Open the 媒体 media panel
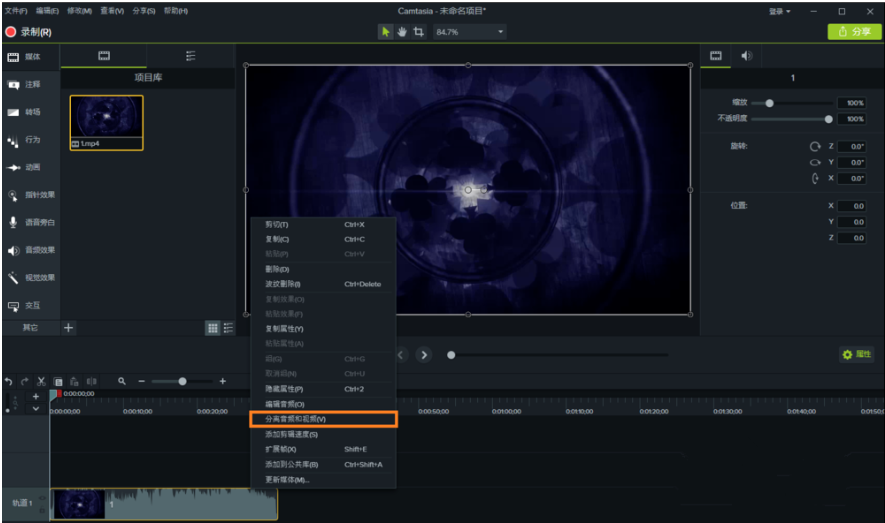 (x=31, y=57)
